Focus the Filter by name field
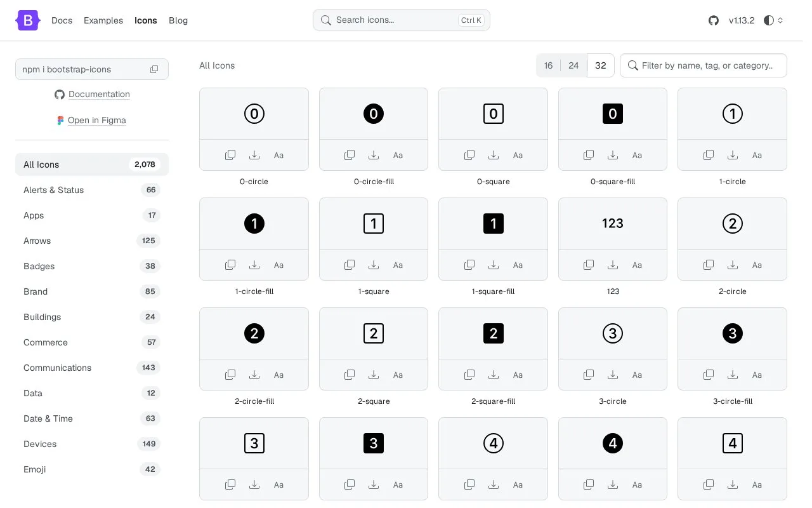This screenshot has width=812, height=508. tap(704, 65)
